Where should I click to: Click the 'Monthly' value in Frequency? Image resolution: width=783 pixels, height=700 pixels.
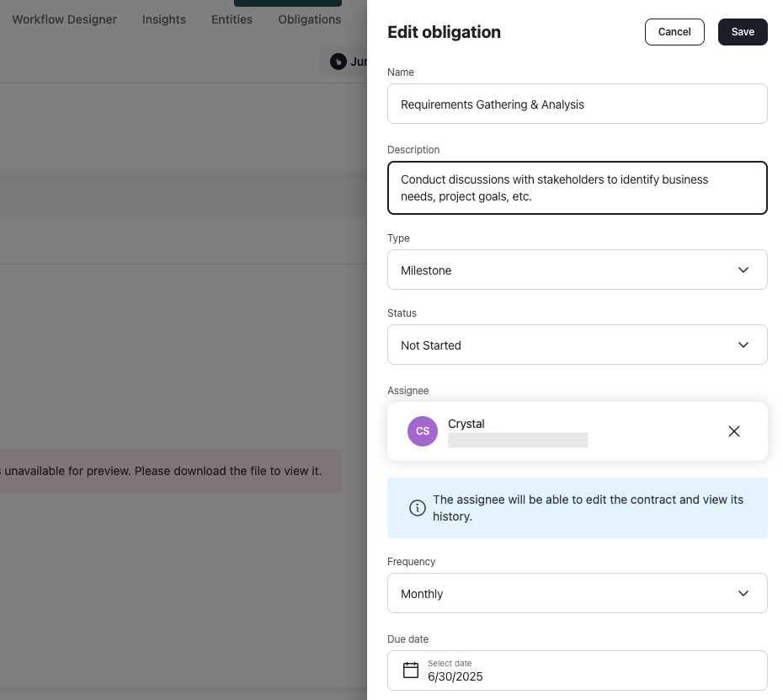[422, 594]
